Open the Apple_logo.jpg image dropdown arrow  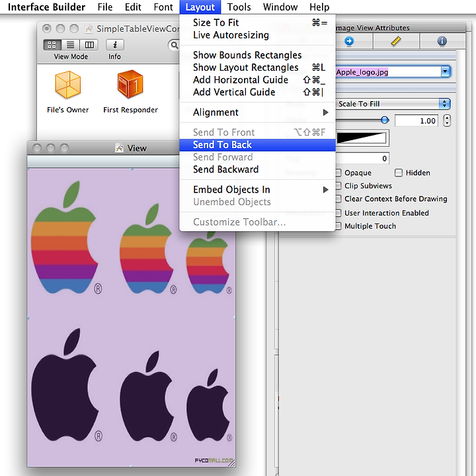pyautogui.click(x=446, y=72)
